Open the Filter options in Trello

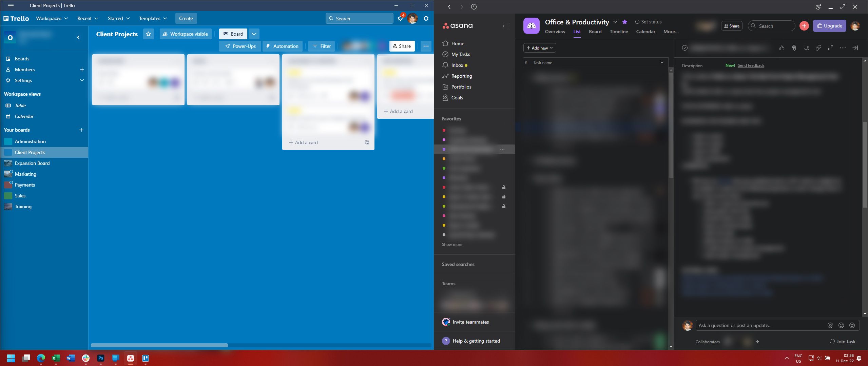pos(322,46)
